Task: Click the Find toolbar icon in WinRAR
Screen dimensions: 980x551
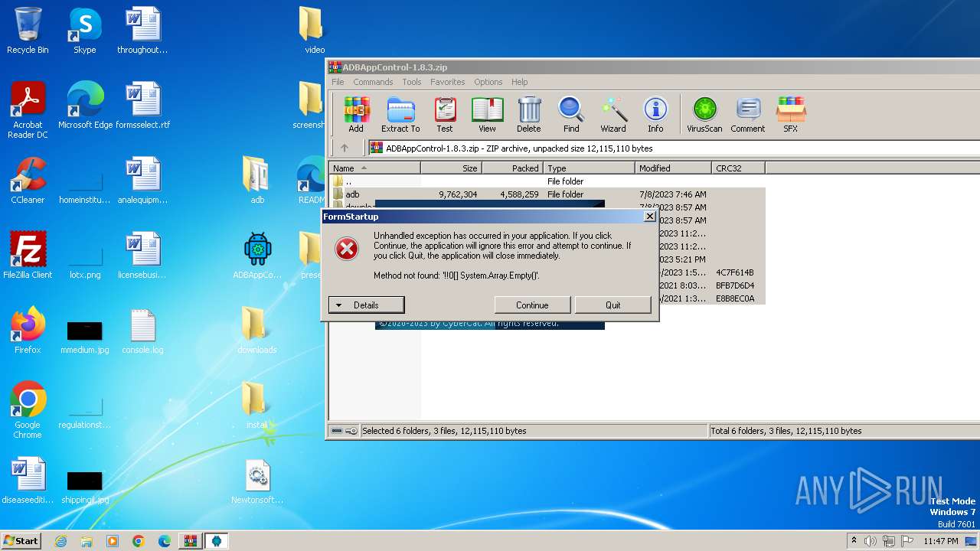Action: click(x=571, y=115)
